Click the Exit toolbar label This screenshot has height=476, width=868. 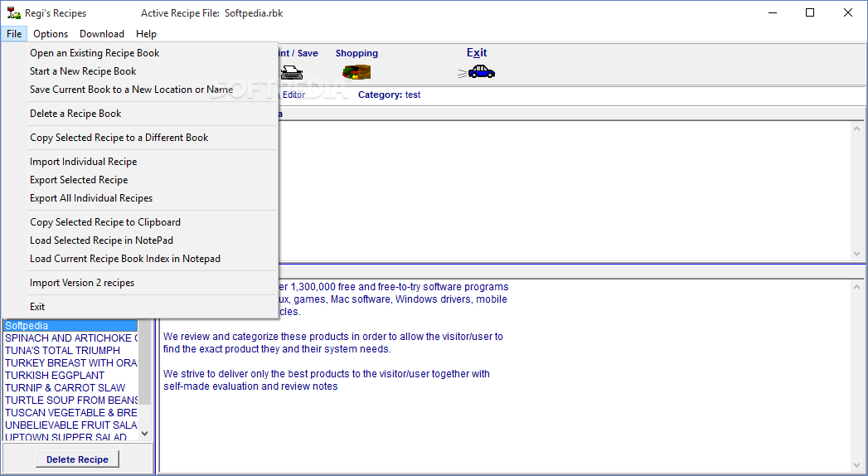pyautogui.click(x=477, y=52)
